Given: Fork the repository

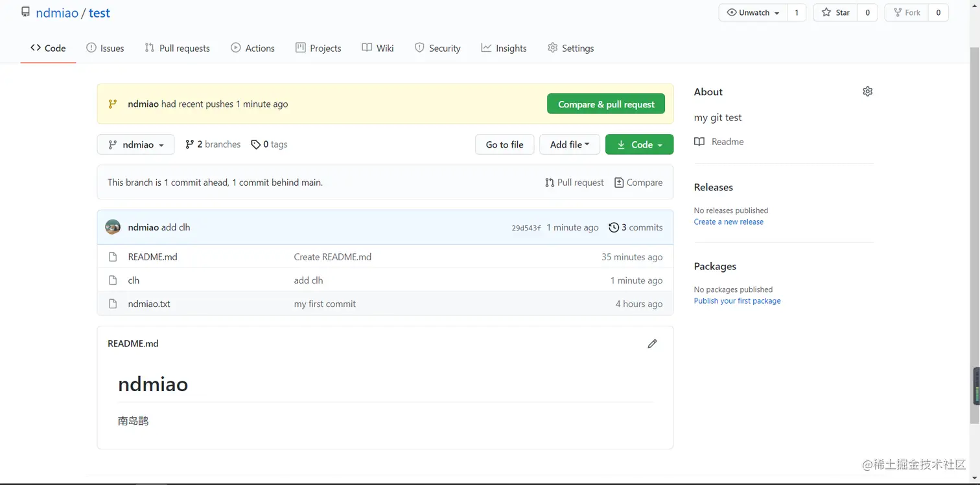Looking at the screenshot, I should pos(907,12).
